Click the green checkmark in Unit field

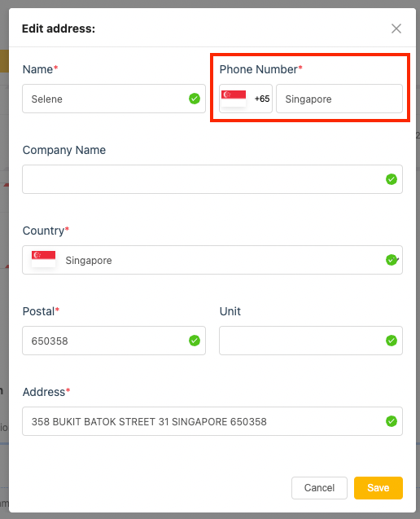click(392, 341)
